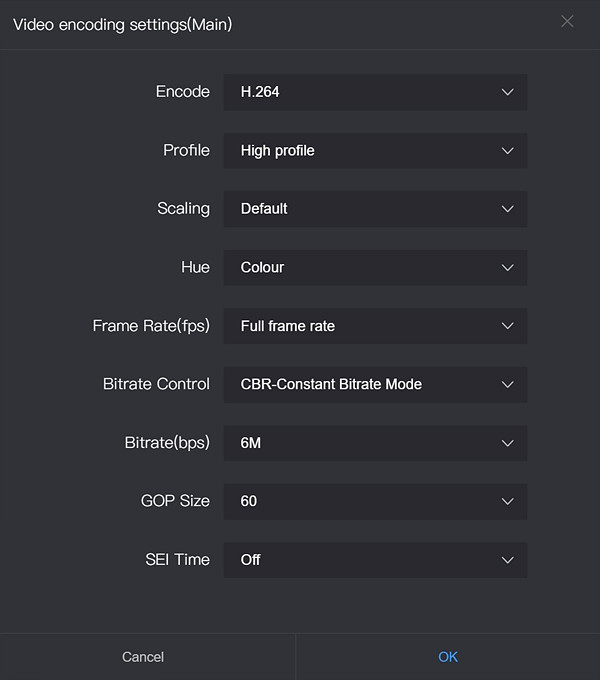Click the chevron arrow in Profile field

click(507, 151)
